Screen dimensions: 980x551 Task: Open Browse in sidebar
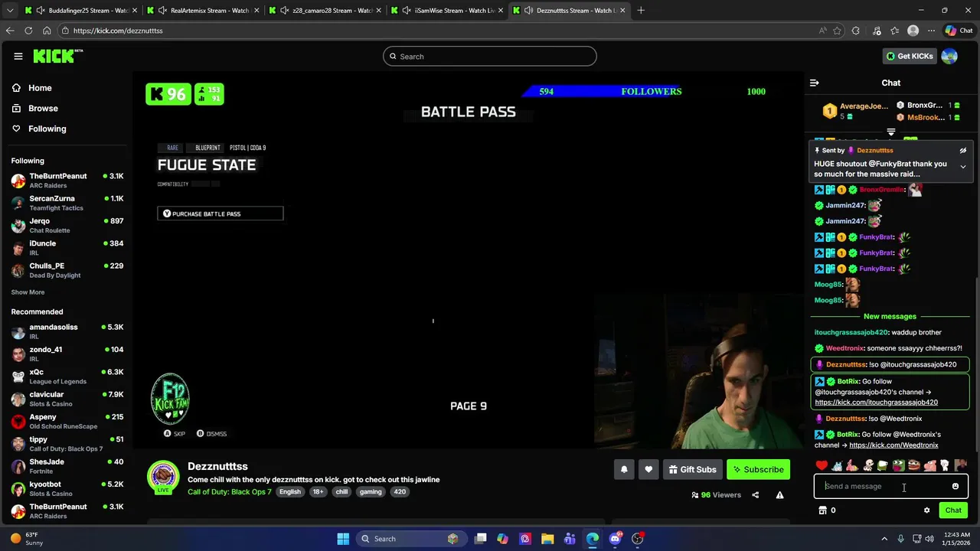[x=35, y=108]
